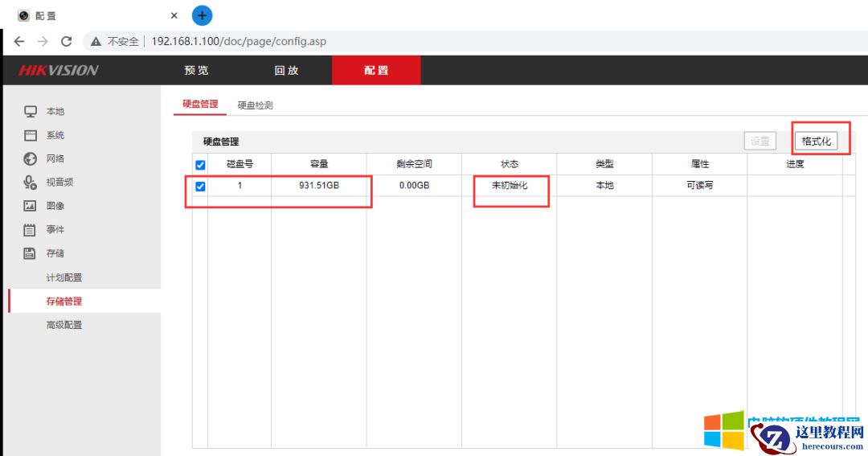The height and width of the screenshot is (456, 868).
Task: Click the 事件 calendar icon
Action: click(x=31, y=229)
